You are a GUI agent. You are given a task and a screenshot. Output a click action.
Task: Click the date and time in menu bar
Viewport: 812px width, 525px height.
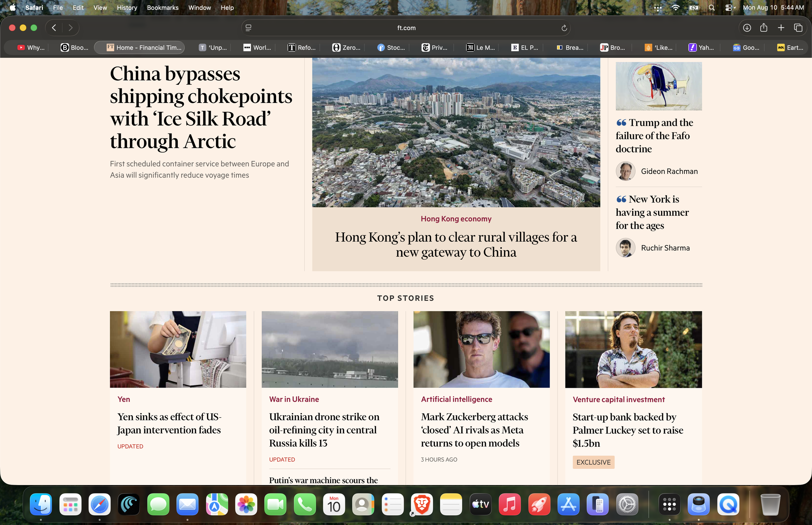(773, 7)
